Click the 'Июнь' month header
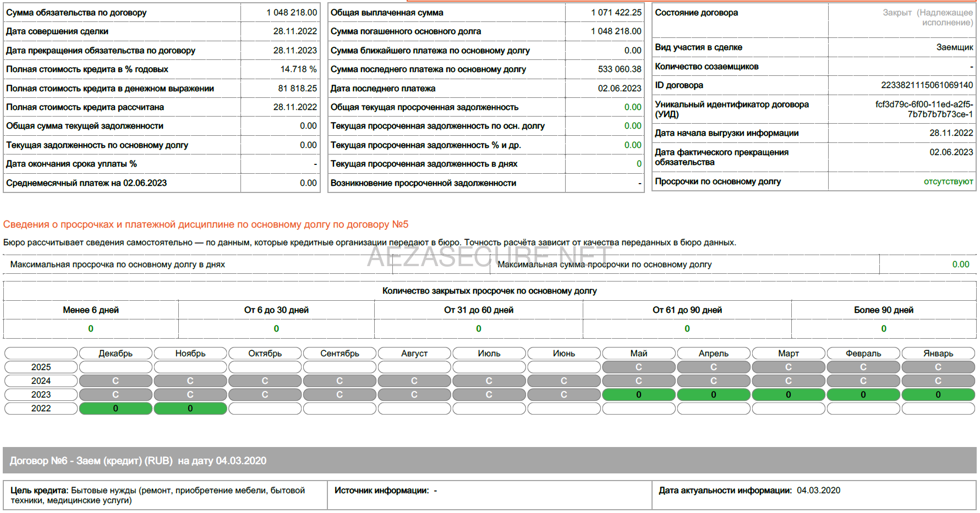 [564, 354]
